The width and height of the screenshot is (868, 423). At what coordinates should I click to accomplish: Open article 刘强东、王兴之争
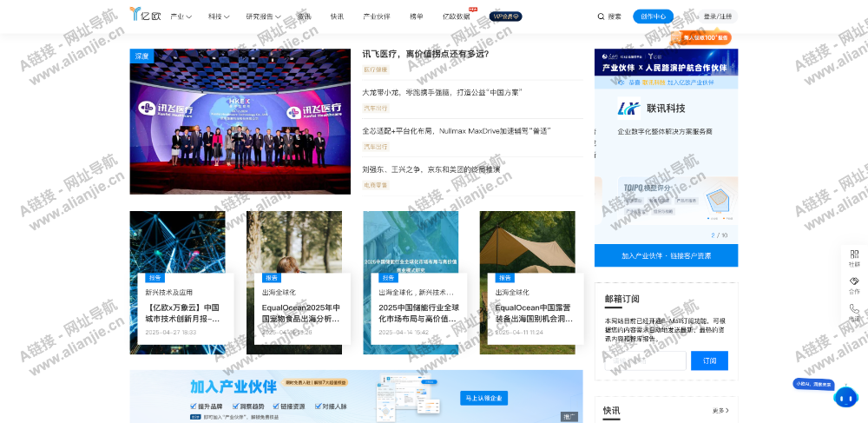pyautogui.click(x=431, y=169)
